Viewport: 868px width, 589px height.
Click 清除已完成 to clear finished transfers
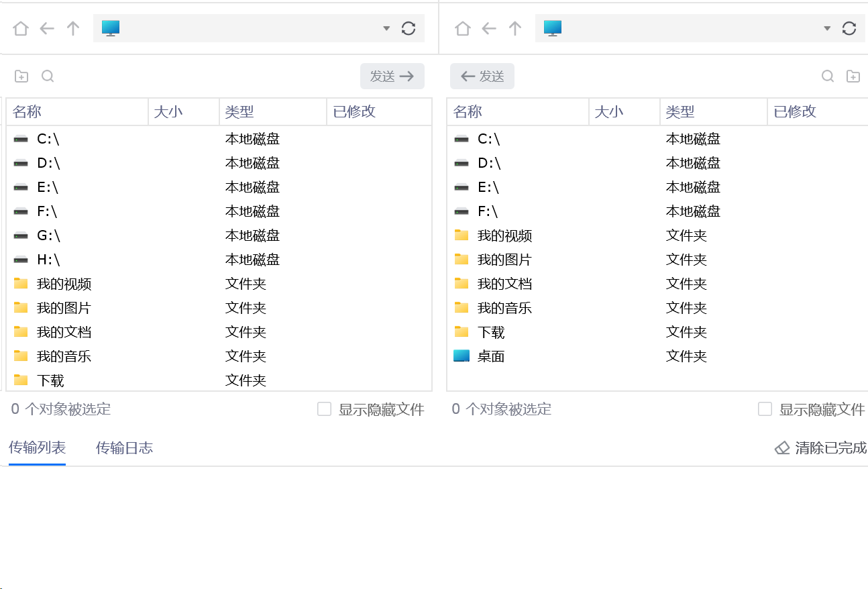821,448
